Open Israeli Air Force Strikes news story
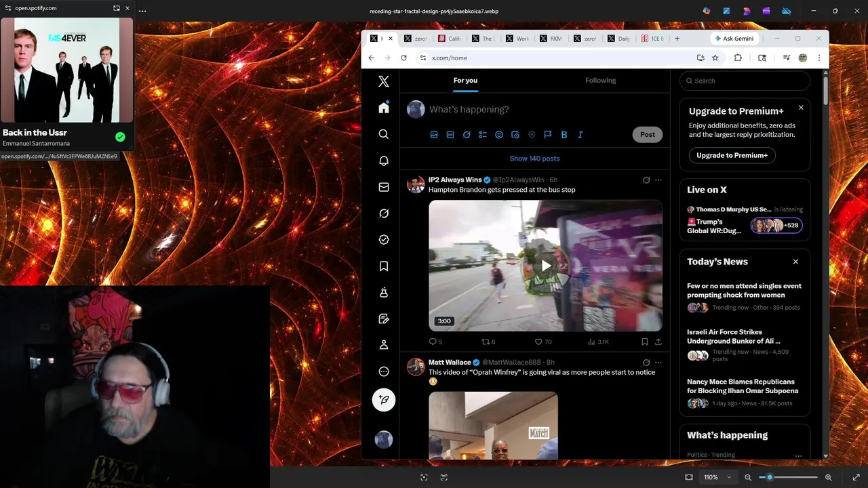This screenshot has height=488, width=868. 745,346
